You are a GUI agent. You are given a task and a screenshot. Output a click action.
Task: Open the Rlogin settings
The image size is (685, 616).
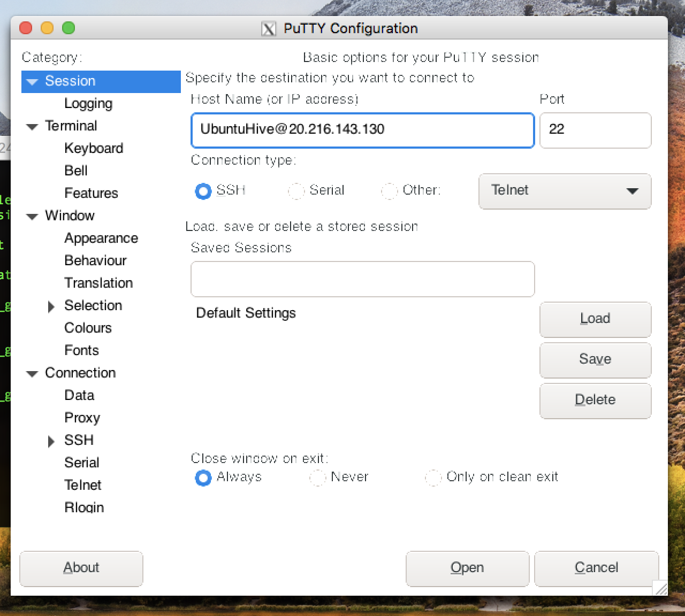84,507
